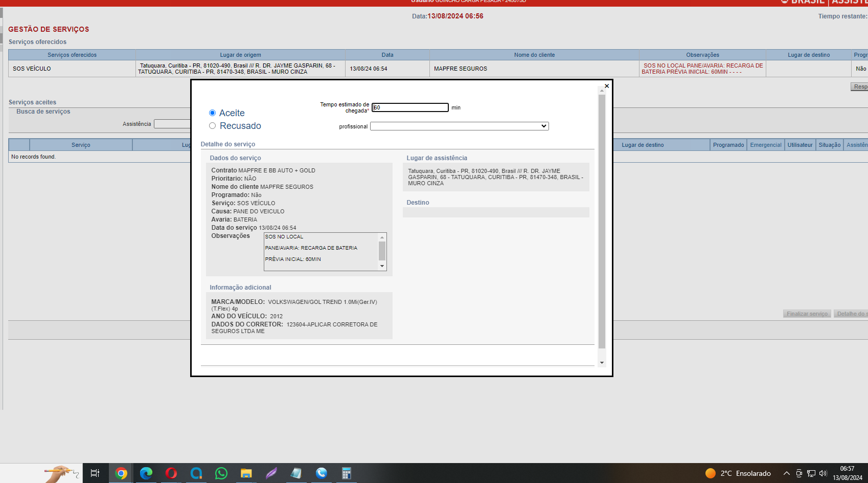Open the profissional dropdown list
This screenshot has height=483, width=868.
click(x=459, y=126)
